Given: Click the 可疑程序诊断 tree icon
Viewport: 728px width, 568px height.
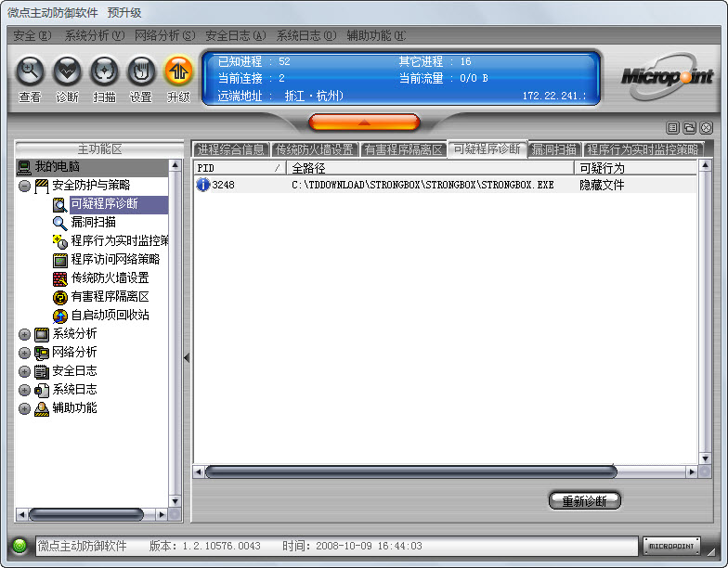Looking at the screenshot, I should click(x=59, y=204).
